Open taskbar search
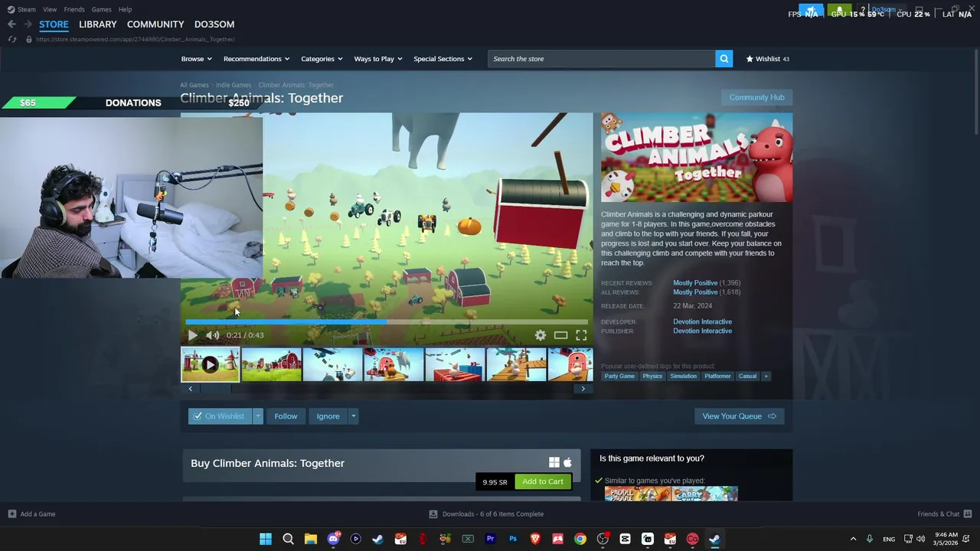 (288, 539)
